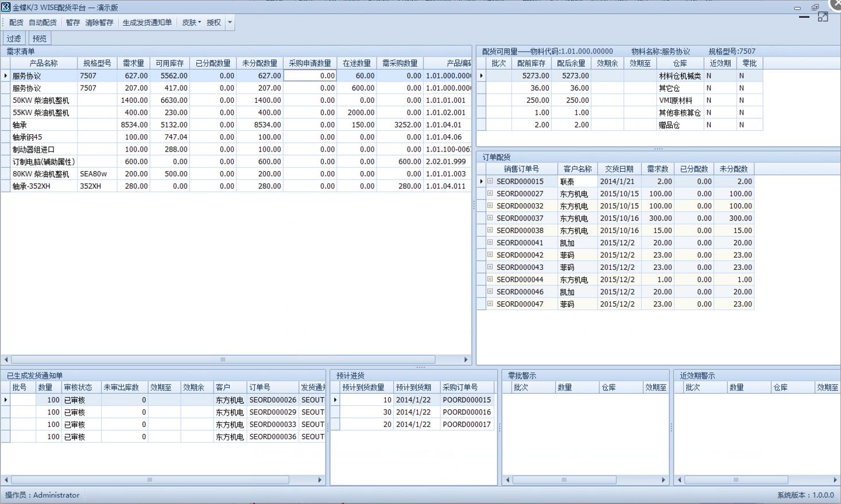Click the horizontal scrollbar thumb of the 需求清单 grid
The height and width of the screenshot is (504, 841).
[223, 360]
